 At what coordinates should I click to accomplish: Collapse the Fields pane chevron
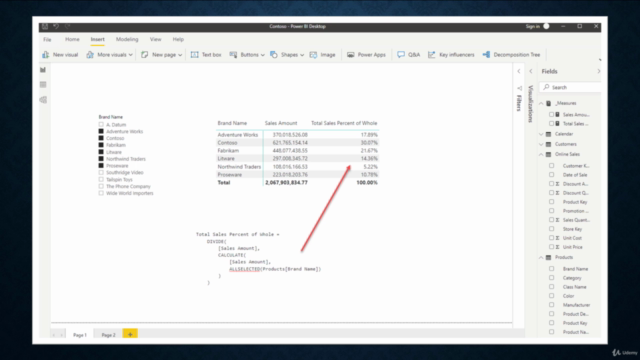tap(599, 71)
